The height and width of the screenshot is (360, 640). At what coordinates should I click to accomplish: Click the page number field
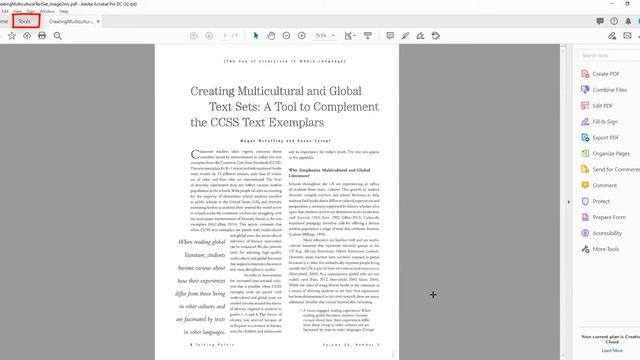(x=225, y=36)
